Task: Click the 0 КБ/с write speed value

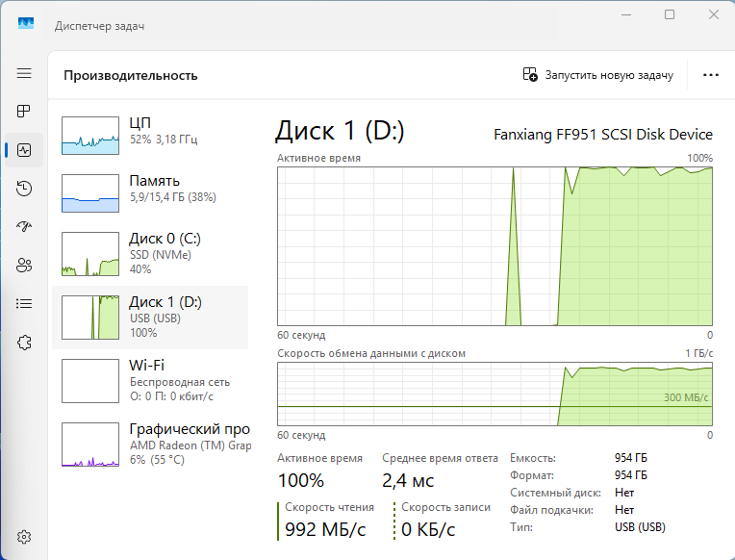Action: tap(428, 529)
